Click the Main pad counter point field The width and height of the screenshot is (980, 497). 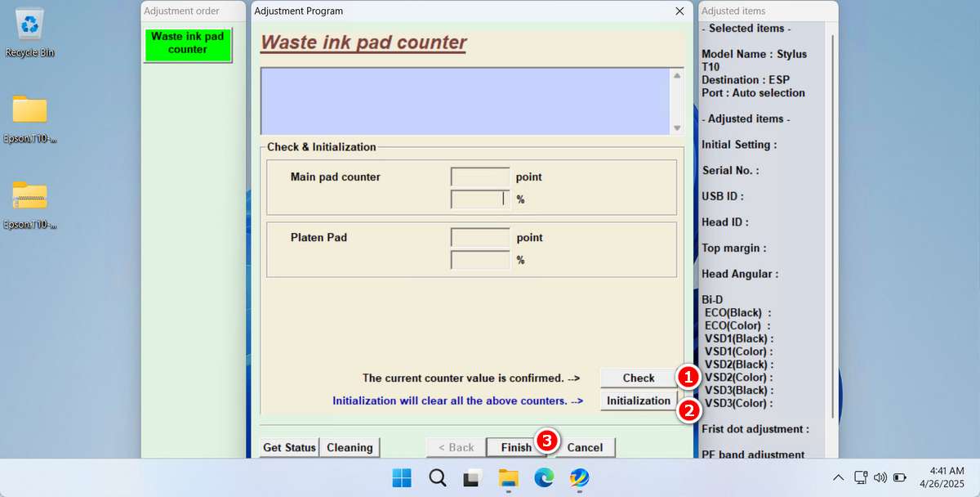pos(480,177)
